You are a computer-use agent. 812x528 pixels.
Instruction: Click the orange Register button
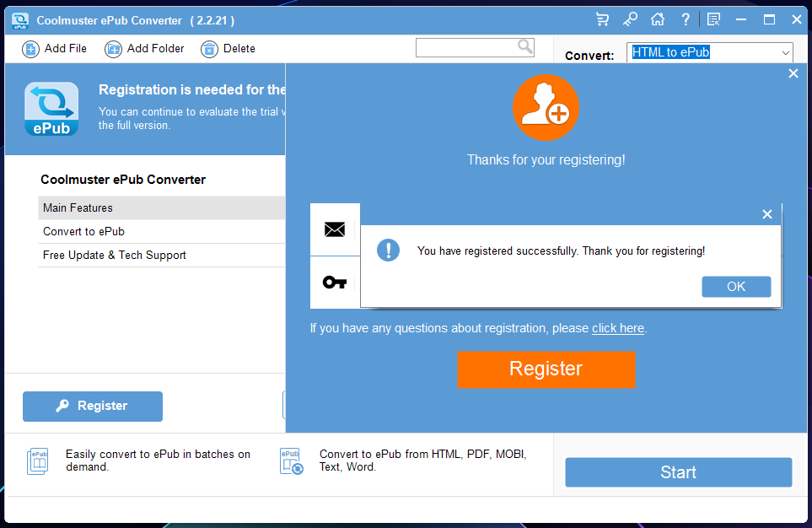pos(546,369)
